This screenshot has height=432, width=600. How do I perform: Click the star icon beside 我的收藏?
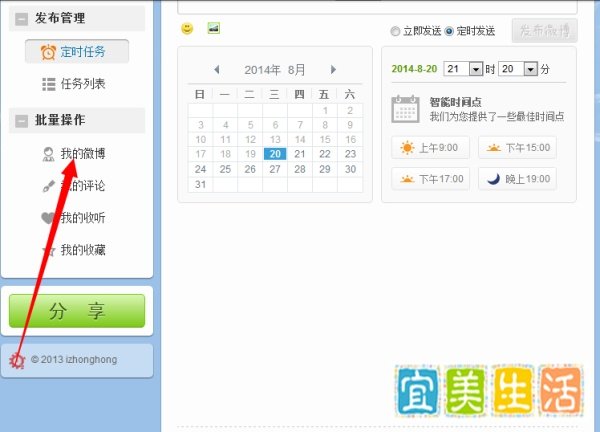(49, 250)
